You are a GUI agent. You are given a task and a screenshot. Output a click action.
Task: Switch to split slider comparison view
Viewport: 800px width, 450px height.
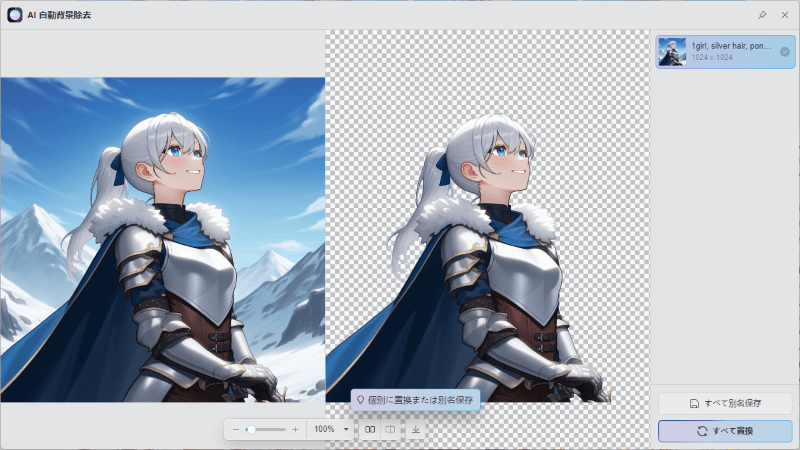391,429
